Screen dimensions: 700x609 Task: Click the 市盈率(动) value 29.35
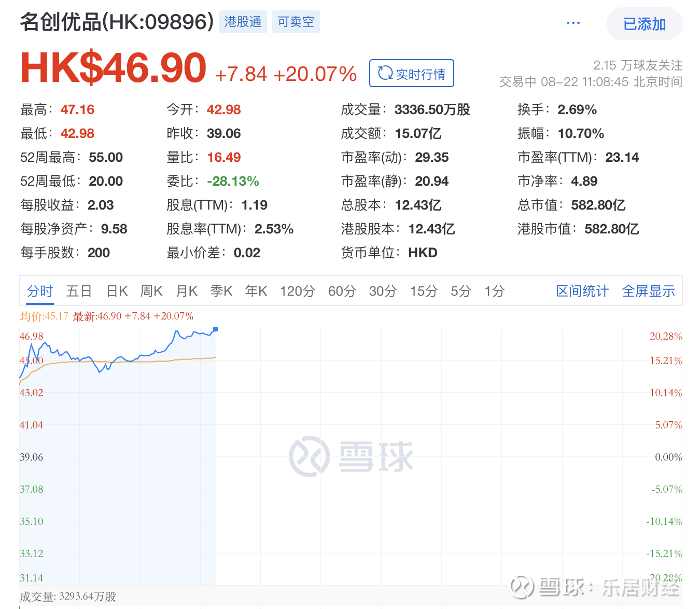pos(432,157)
